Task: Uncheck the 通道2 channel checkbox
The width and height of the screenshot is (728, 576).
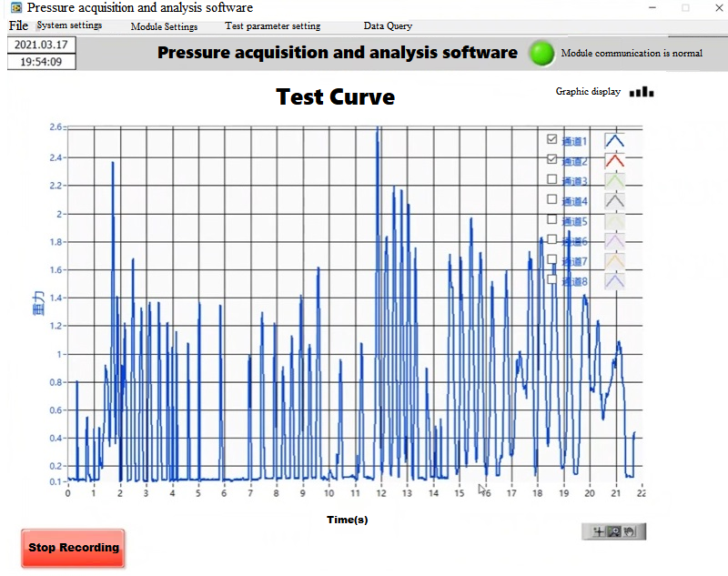Action: pyautogui.click(x=551, y=159)
